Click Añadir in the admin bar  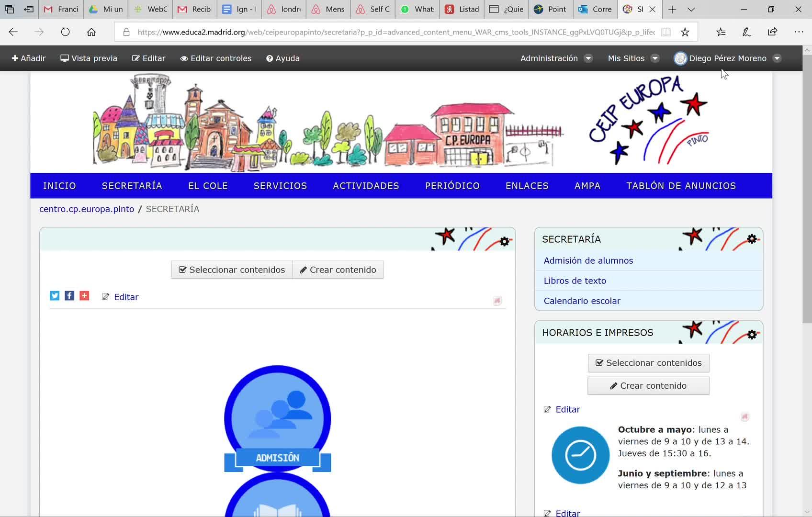29,58
